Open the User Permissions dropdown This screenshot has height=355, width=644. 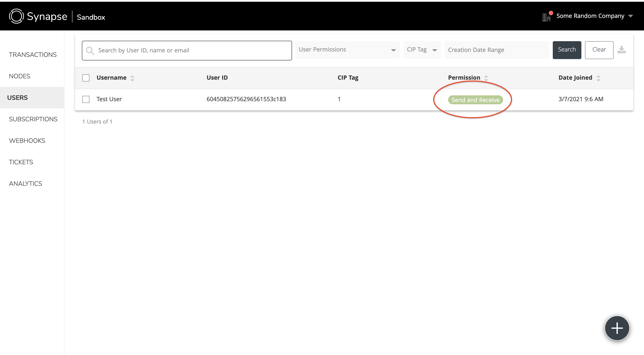click(347, 50)
